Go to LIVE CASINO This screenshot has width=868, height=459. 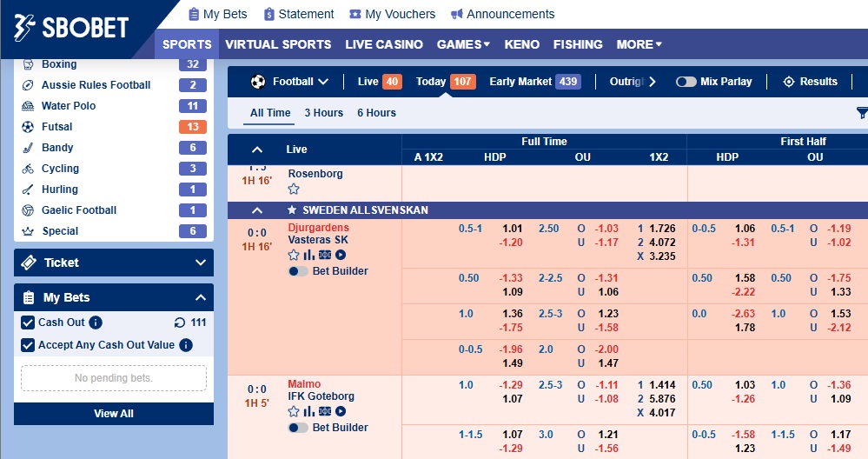coord(384,44)
